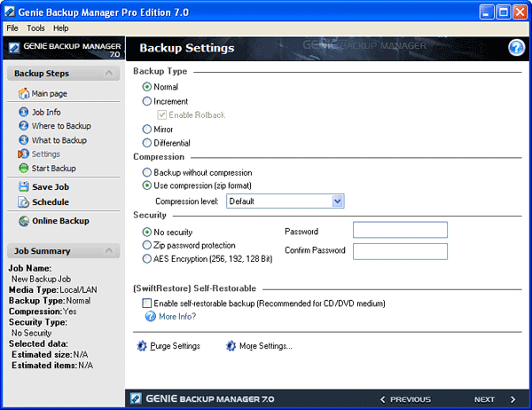
Task: Click the More Info question icon
Action: [x=151, y=316]
